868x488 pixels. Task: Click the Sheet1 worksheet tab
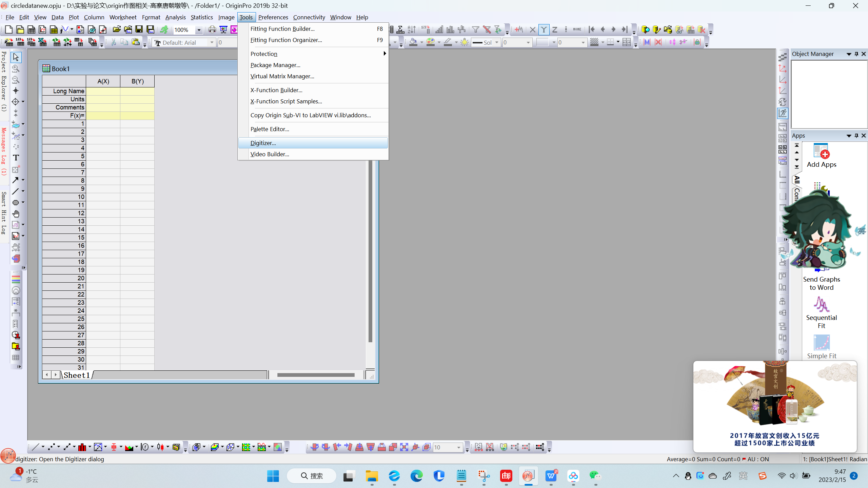point(77,375)
